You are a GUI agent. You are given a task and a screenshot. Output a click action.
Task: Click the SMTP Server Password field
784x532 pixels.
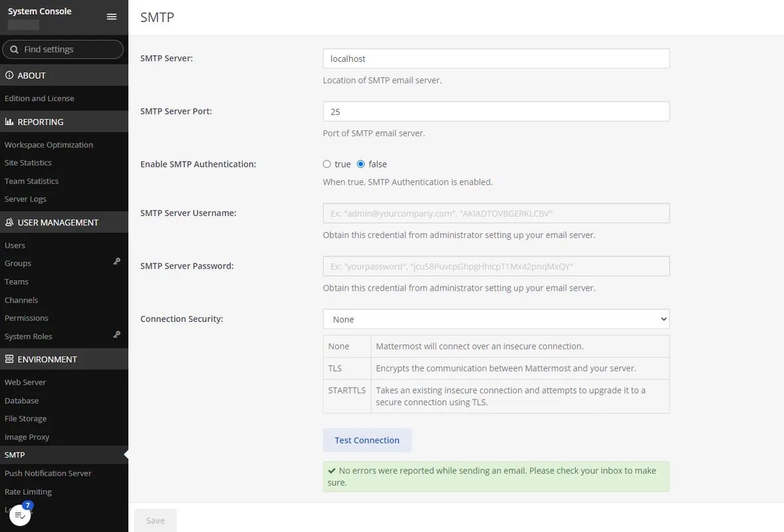click(x=496, y=266)
